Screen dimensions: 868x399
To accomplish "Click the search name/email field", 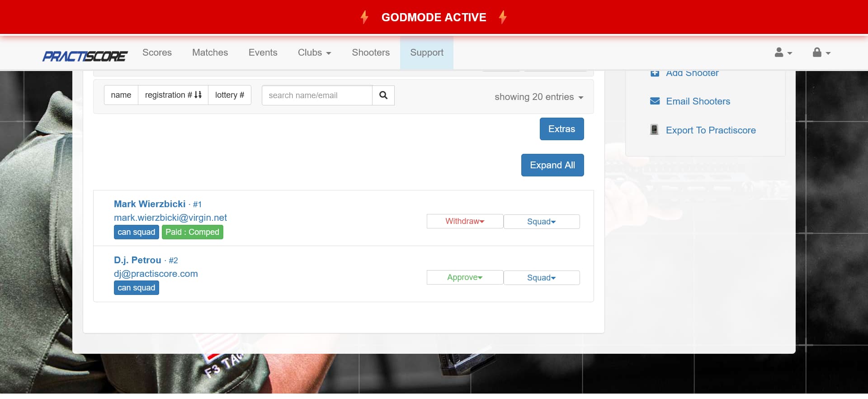I will 317,95.
